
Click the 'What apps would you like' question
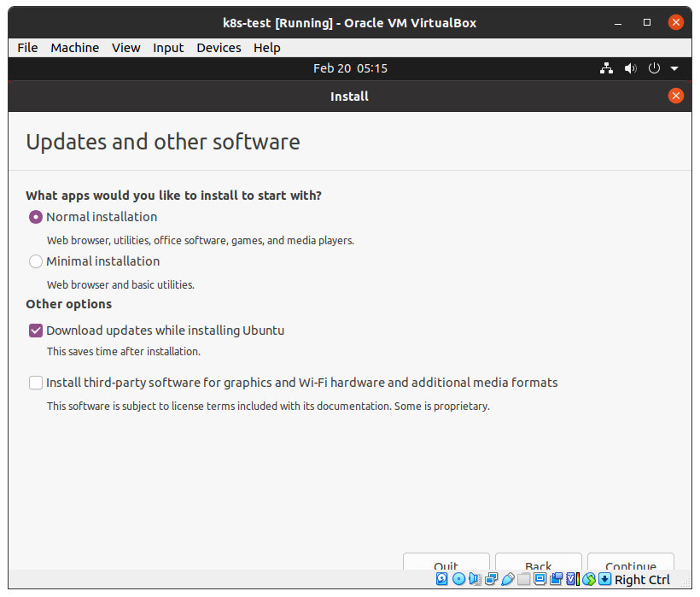173,196
